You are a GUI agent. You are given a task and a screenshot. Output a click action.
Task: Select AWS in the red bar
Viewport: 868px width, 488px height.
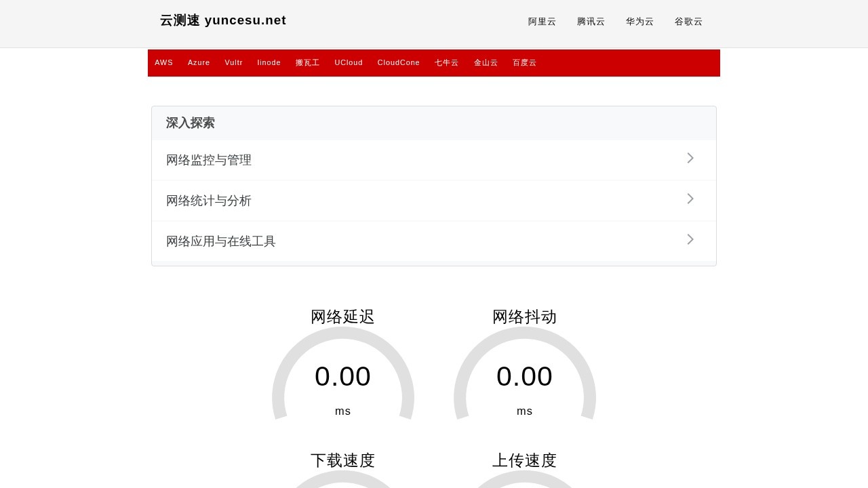164,62
